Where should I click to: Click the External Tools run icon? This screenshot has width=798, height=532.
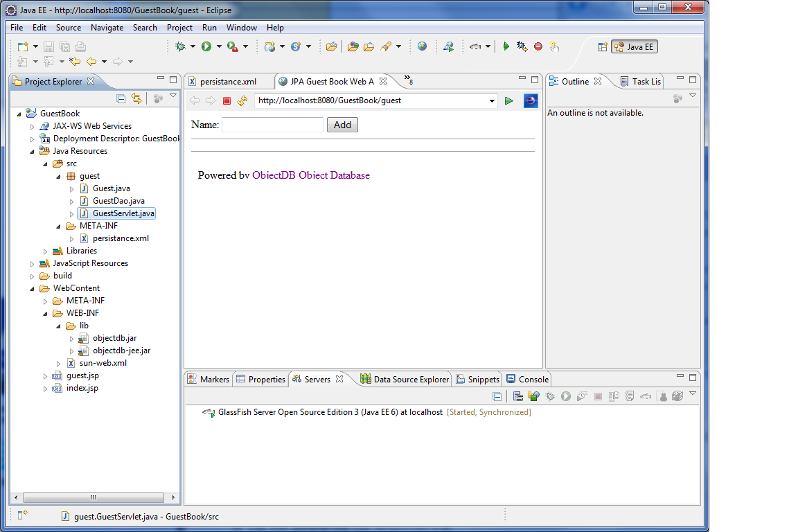[x=233, y=47]
